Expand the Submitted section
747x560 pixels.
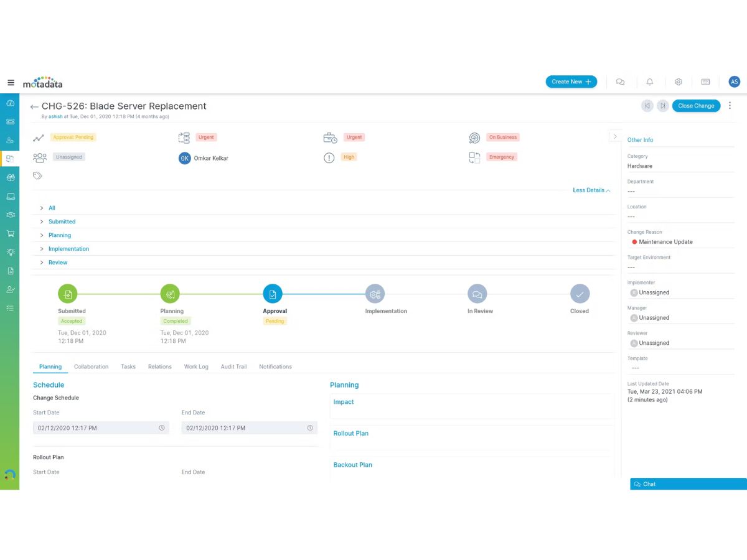62,222
